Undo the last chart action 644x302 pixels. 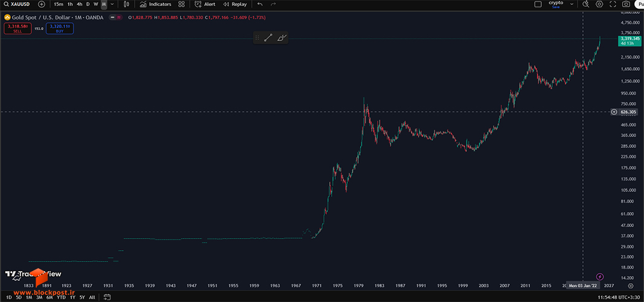coord(260,4)
